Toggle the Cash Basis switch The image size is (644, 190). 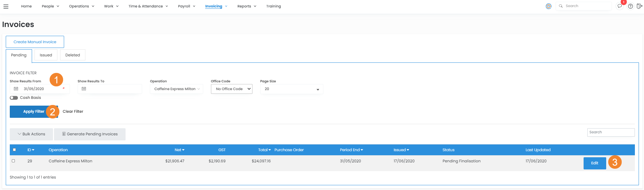(14, 98)
